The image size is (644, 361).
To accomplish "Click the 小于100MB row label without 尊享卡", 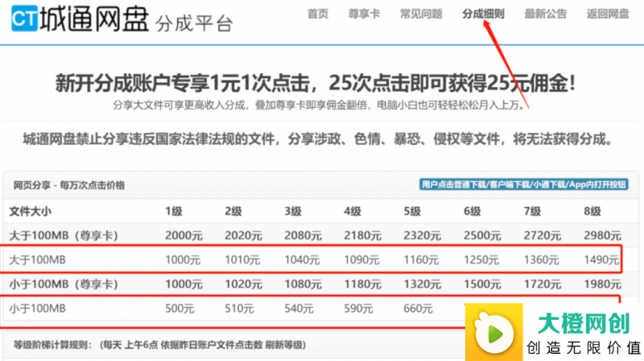I will click(x=37, y=309).
